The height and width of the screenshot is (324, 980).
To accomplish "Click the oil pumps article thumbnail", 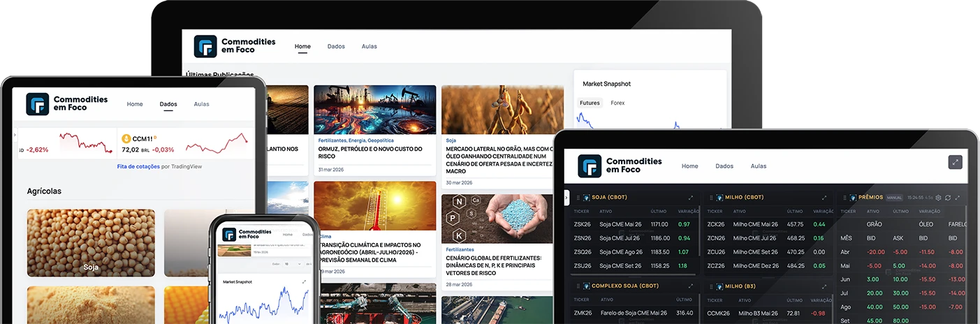I will tap(375, 110).
